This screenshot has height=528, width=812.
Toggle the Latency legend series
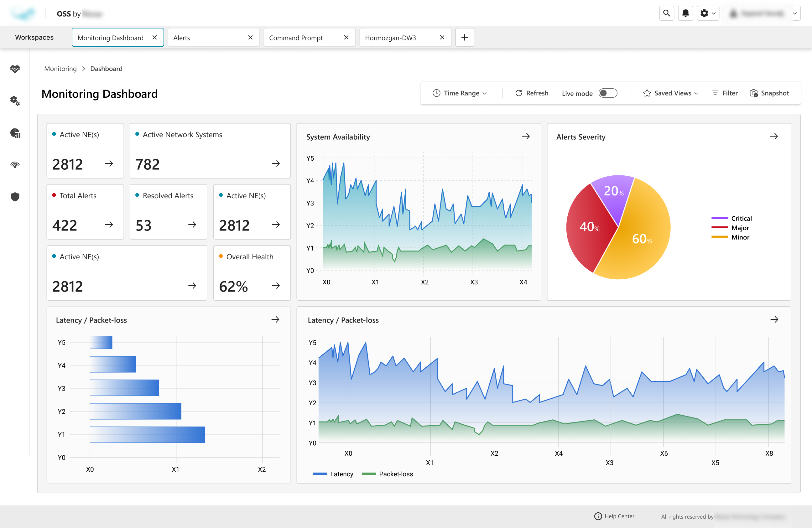pos(333,474)
